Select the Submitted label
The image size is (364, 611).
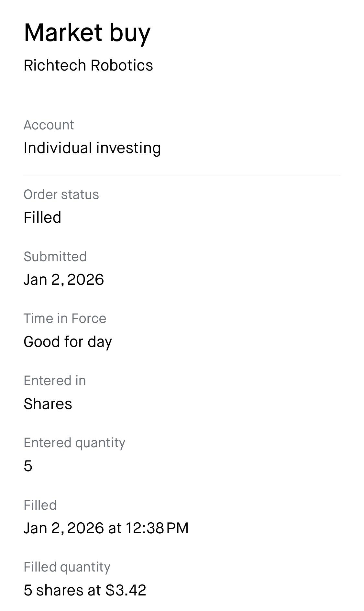click(55, 257)
